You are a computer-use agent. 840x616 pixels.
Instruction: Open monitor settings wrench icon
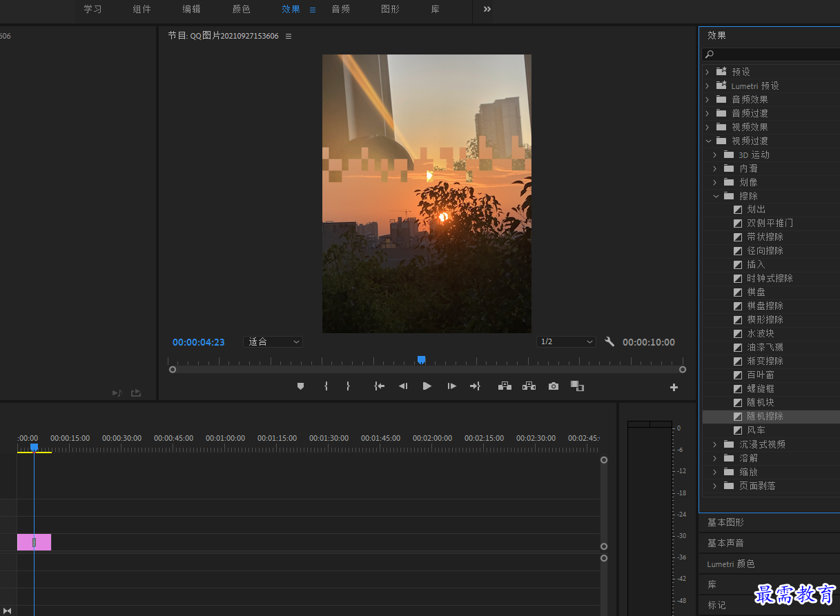click(x=609, y=341)
